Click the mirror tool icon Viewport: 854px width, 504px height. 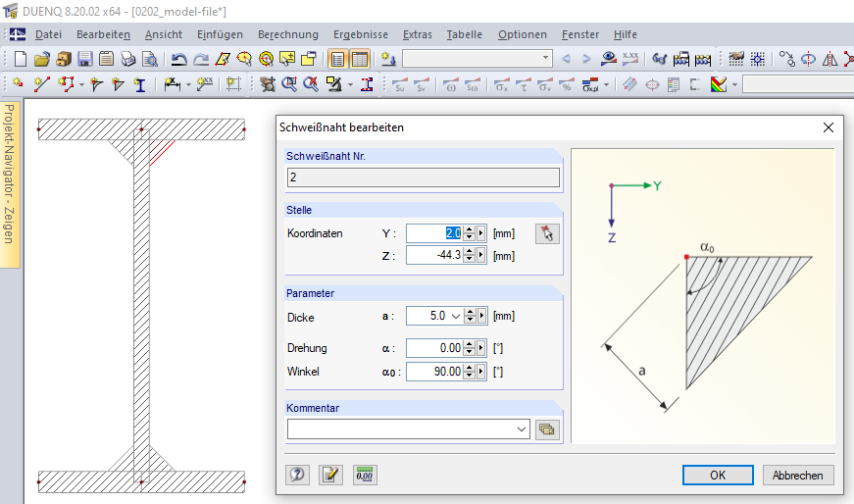[829, 59]
